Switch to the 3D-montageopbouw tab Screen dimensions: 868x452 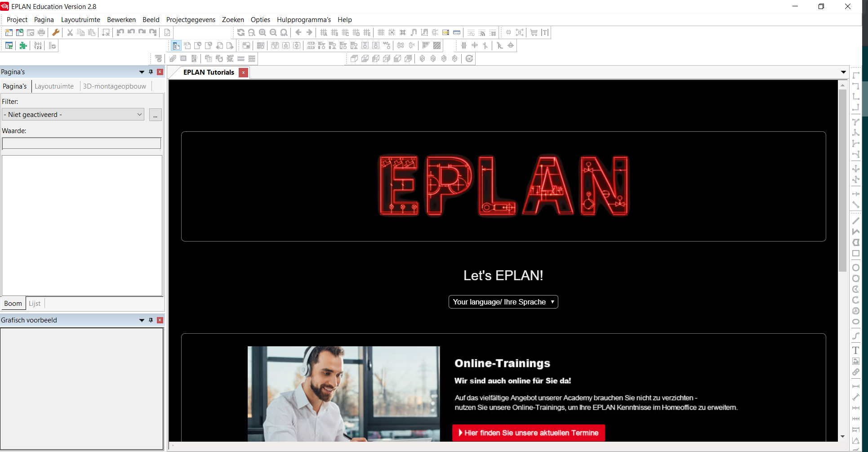tap(115, 86)
